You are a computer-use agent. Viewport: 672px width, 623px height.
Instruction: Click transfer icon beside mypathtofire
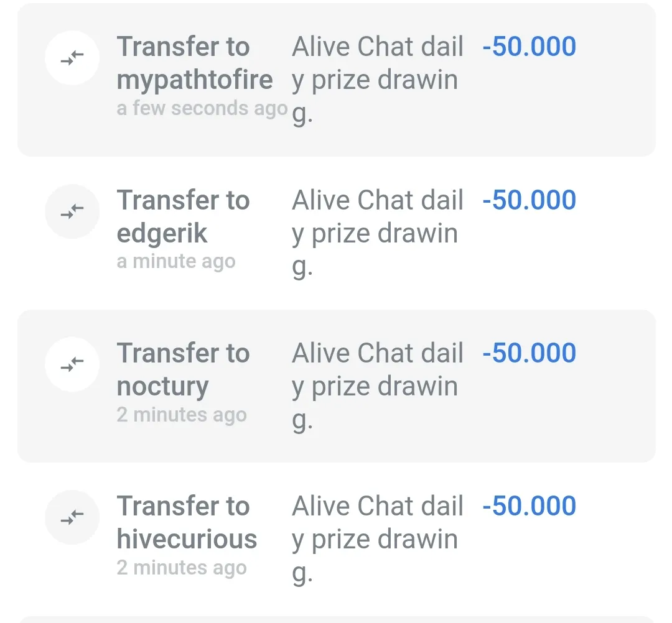pyautogui.click(x=72, y=58)
